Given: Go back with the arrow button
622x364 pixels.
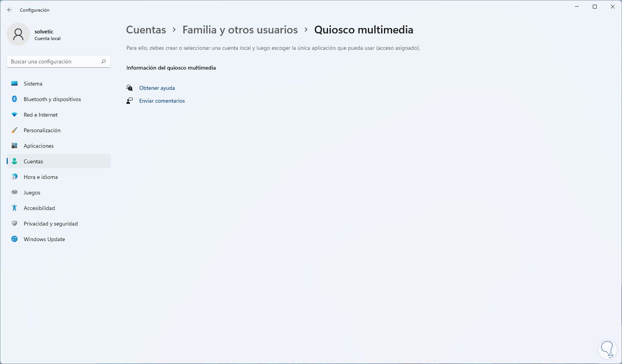Looking at the screenshot, I should tap(10, 10).
